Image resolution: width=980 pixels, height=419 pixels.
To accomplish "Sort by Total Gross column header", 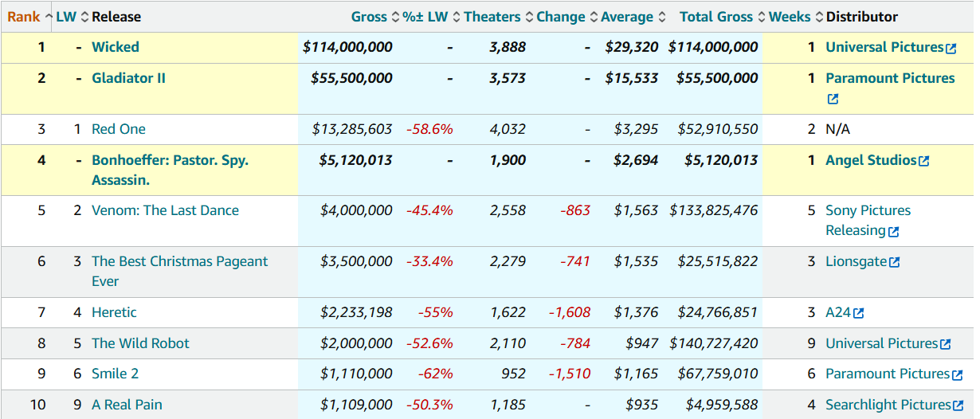I will pos(716,17).
